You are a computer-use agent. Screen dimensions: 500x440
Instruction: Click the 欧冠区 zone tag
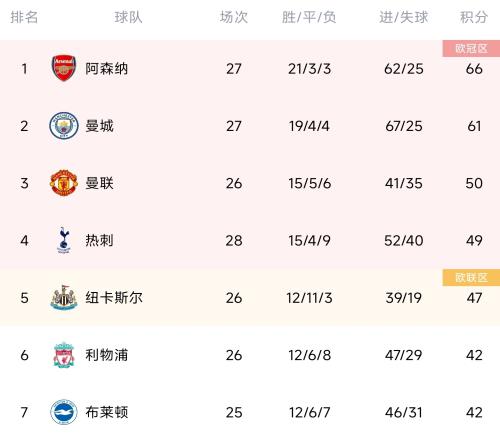click(x=471, y=49)
